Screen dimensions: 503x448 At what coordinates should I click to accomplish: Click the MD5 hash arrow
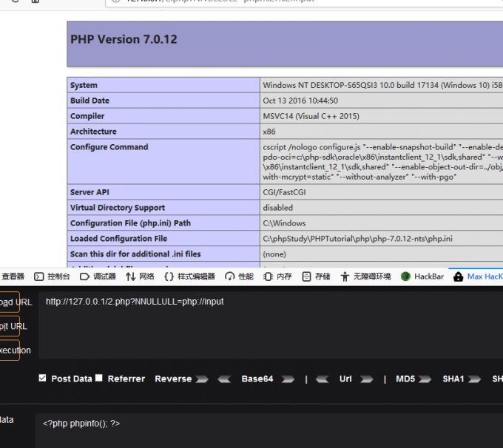tap(425, 379)
